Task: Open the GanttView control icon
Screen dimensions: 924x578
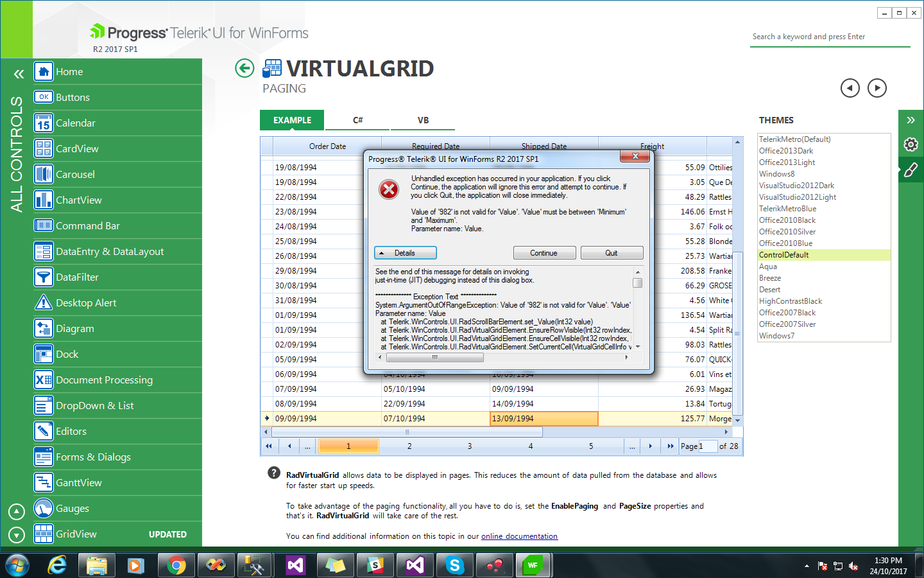Action: click(x=44, y=482)
